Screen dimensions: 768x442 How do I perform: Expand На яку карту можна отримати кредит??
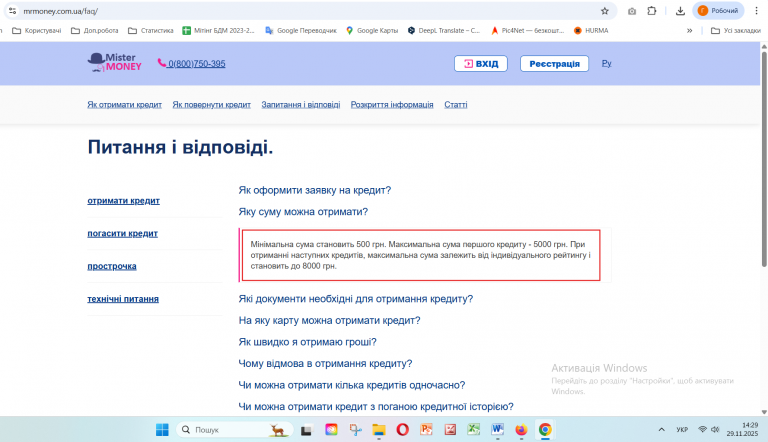[329, 320]
